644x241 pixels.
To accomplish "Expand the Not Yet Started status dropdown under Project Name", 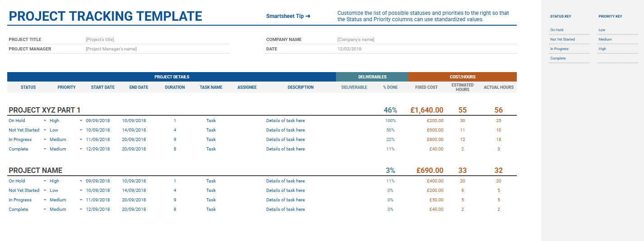I will click(45, 191).
